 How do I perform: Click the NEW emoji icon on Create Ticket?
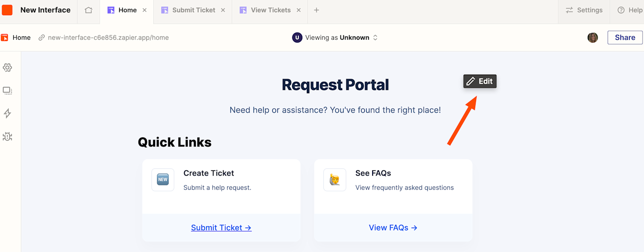click(x=163, y=180)
